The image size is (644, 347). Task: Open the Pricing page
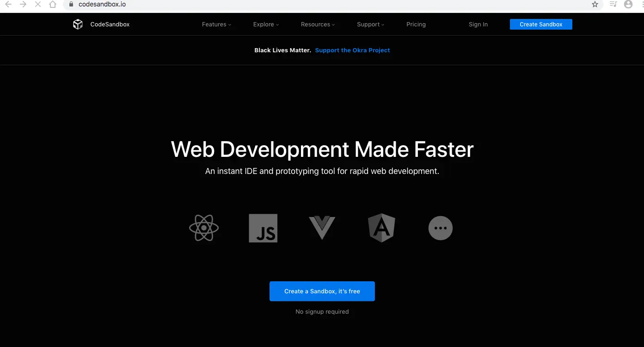416,25
